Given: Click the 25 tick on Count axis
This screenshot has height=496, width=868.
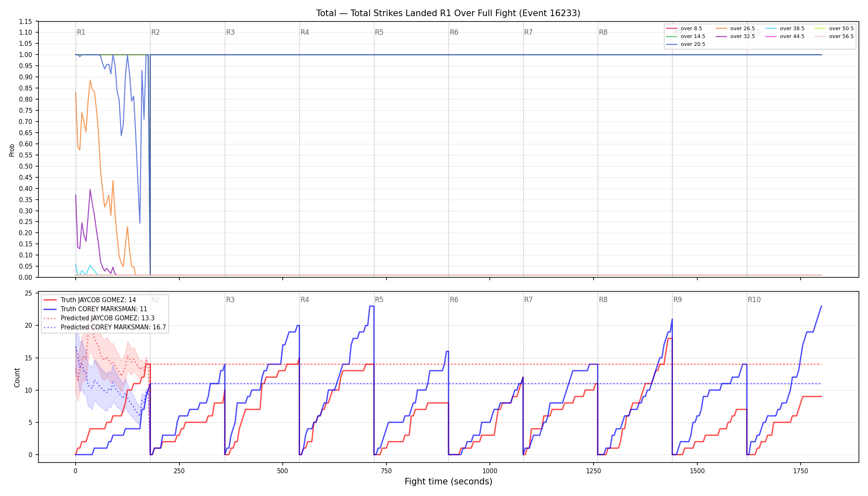Looking at the screenshot, I should (x=29, y=293).
